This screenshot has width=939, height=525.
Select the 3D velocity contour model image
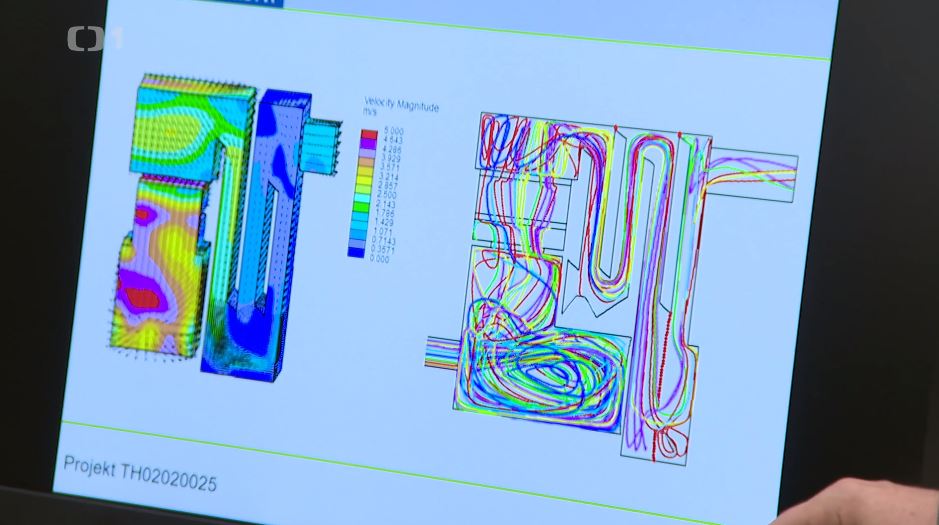(225, 227)
